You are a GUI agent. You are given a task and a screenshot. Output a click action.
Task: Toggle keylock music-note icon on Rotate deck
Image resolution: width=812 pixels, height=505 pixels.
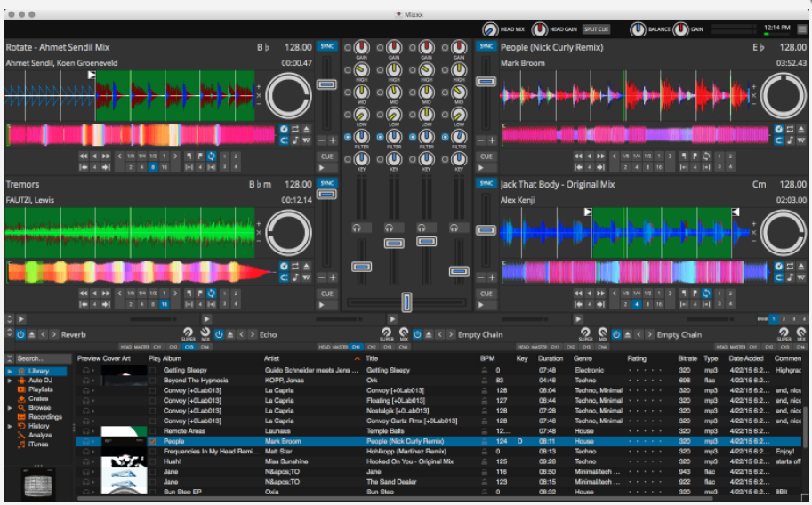[x=295, y=140]
